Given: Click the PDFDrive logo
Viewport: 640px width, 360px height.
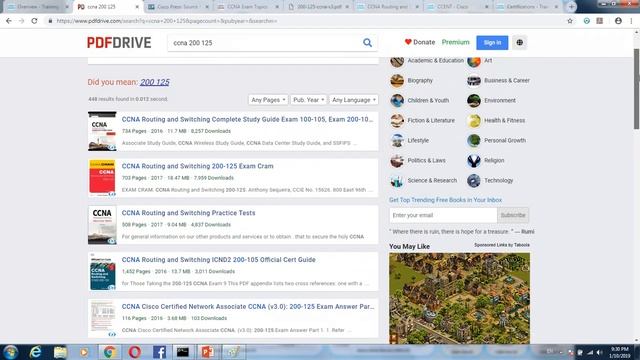Looking at the screenshot, I should [x=119, y=42].
